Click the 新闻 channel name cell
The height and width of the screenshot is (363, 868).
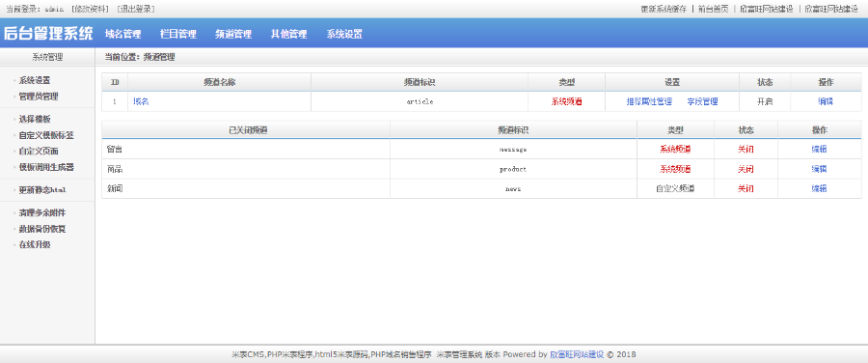pos(246,188)
